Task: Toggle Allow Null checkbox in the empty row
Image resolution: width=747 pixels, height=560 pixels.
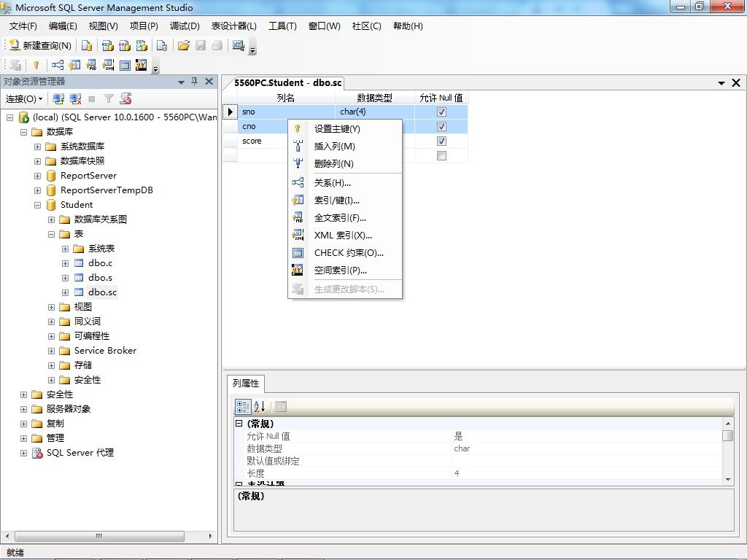Action: coord(441,156)
